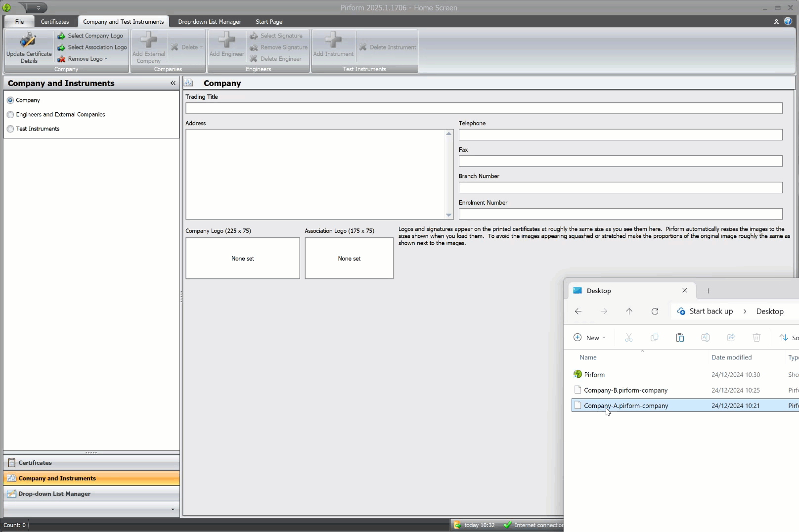Open the New menu in File Explorer
This screenshot has height=532, width=799.
click(x=590, y=337)
